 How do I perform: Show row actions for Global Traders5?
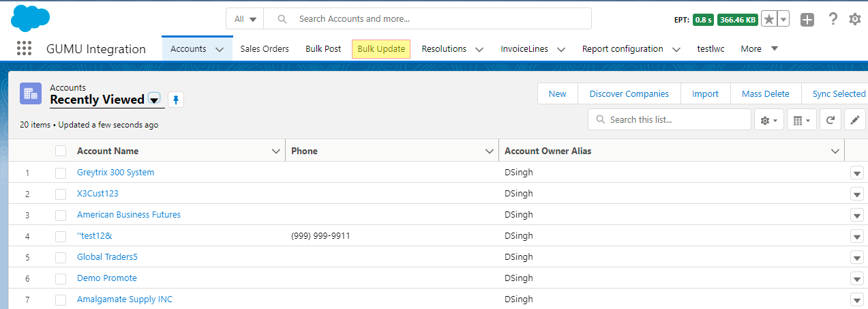coord(857,258)
